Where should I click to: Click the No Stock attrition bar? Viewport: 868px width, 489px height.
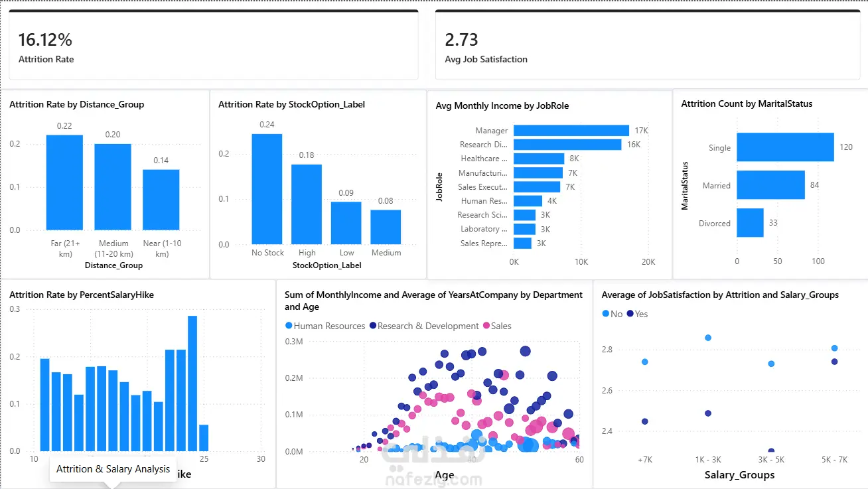pyautogui.click(x=267, y=189)
